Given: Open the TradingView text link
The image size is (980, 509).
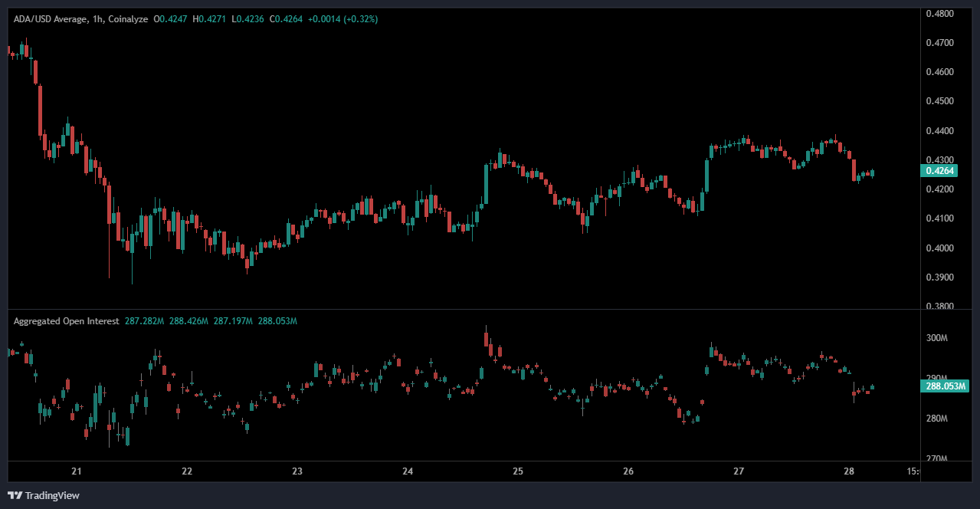Looking at the screenshot, I should [51, 495].
